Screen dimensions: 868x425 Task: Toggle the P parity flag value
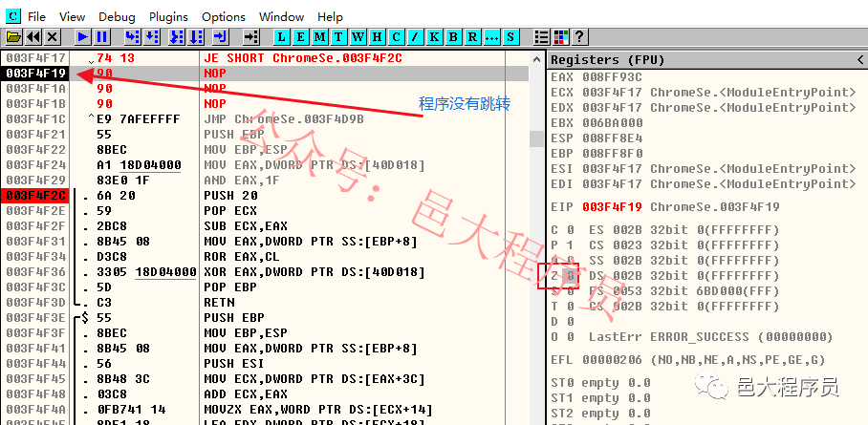tap(570, 245)
